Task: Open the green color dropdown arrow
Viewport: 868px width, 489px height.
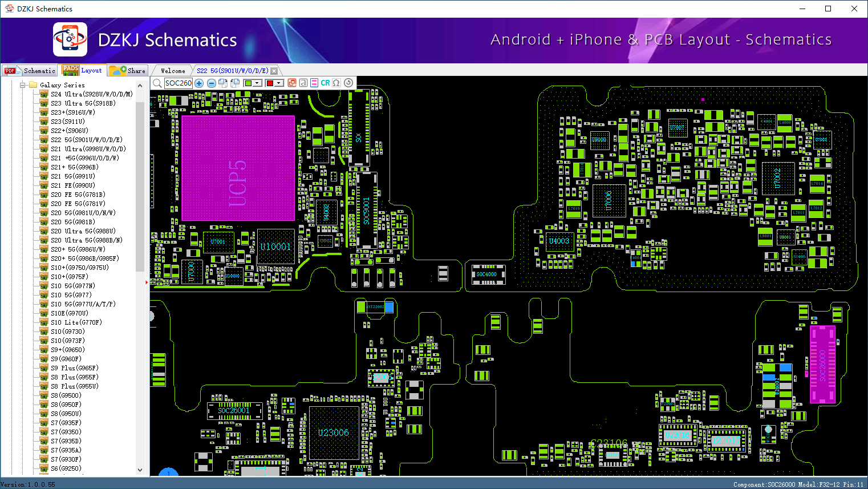Action: pos(258,83)
